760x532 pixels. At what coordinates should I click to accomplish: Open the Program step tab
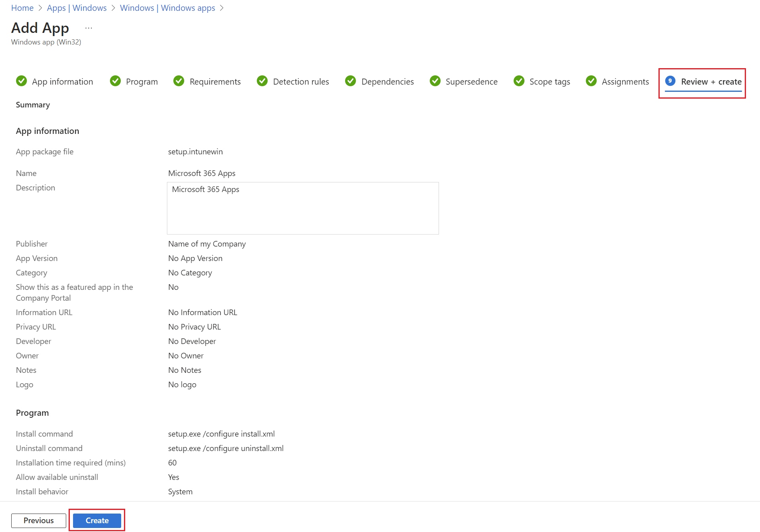(141, 81)
